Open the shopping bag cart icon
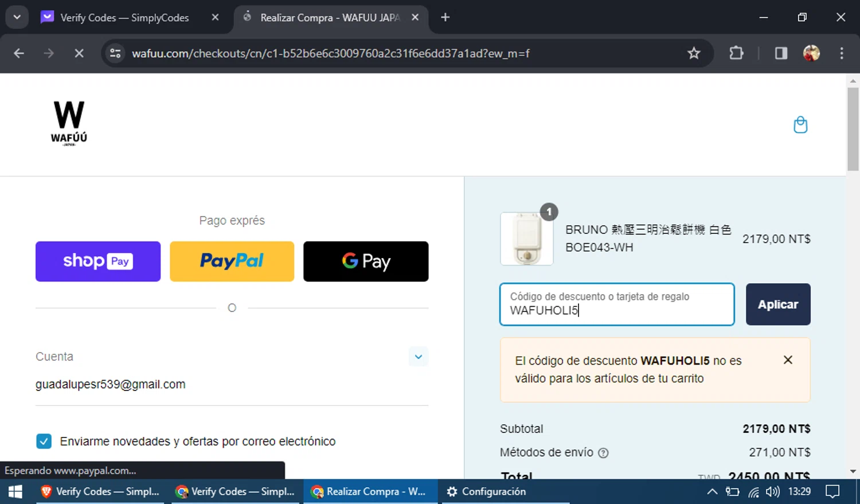The height and width of the screenshot is (504, 860). click(x=800, y=124)
